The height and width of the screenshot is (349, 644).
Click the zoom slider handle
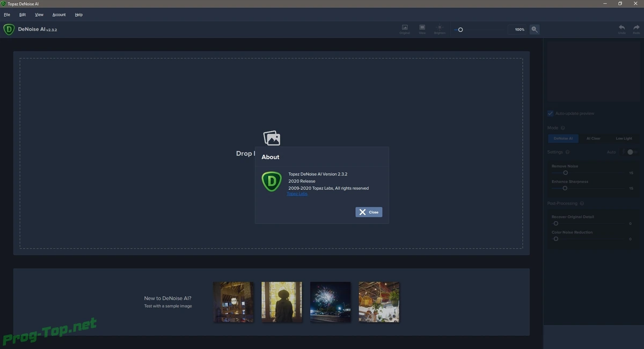[460, 30]
